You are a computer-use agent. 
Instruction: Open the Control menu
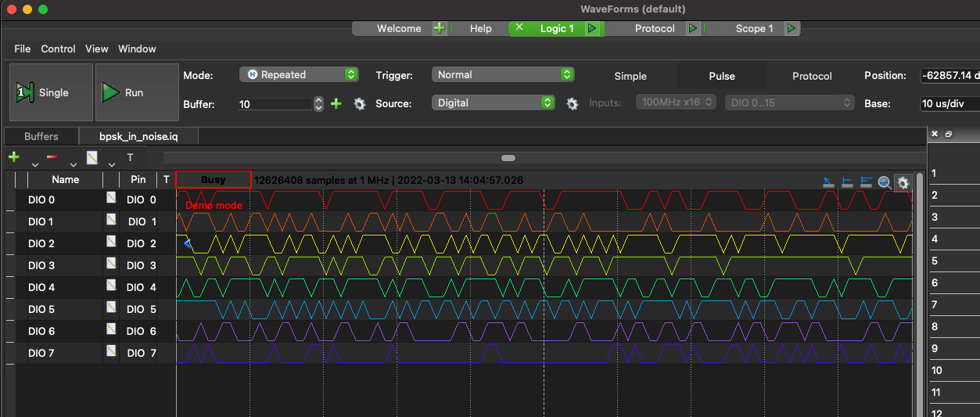tap(58, 49)
